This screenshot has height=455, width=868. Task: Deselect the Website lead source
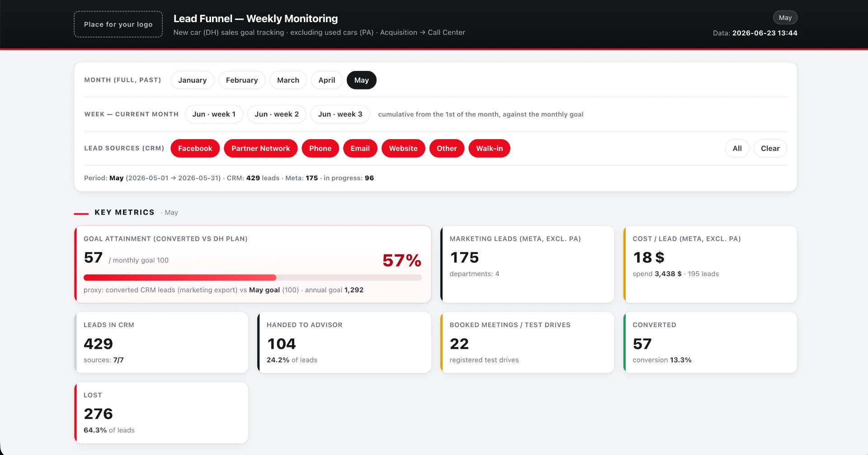point(403,148)
